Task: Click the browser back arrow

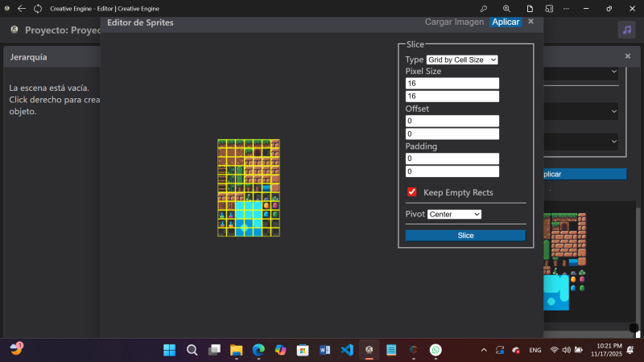Action: coord(21,8)
